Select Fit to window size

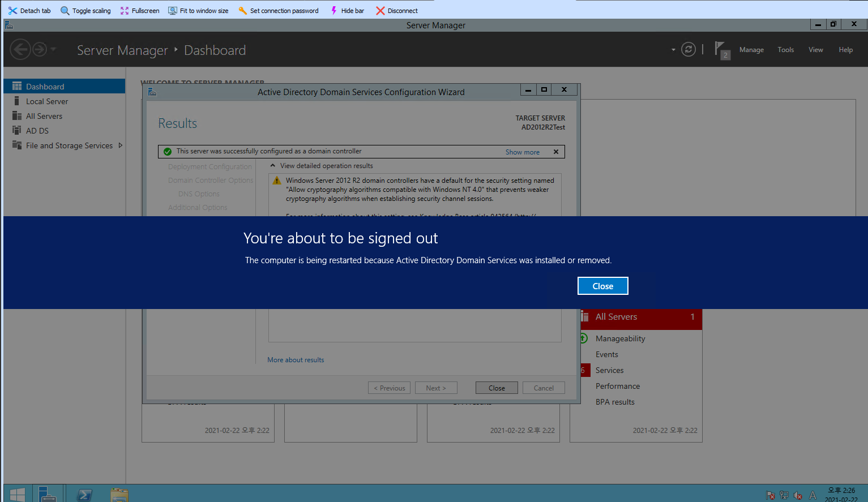[x=198, y=11]
